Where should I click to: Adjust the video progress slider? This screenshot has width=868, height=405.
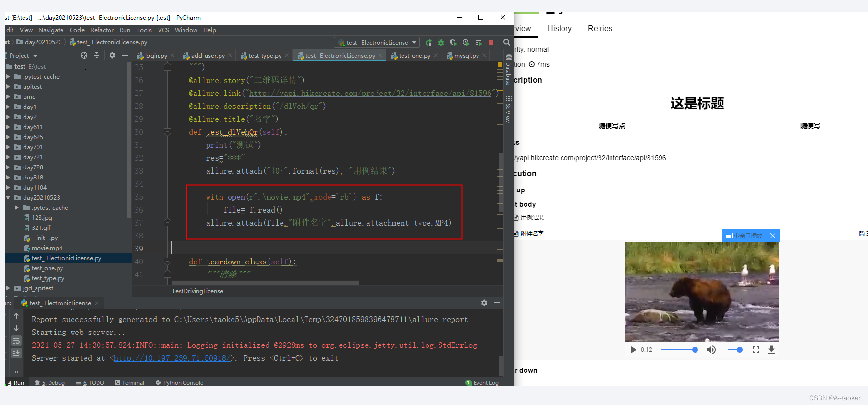[679, 350]
